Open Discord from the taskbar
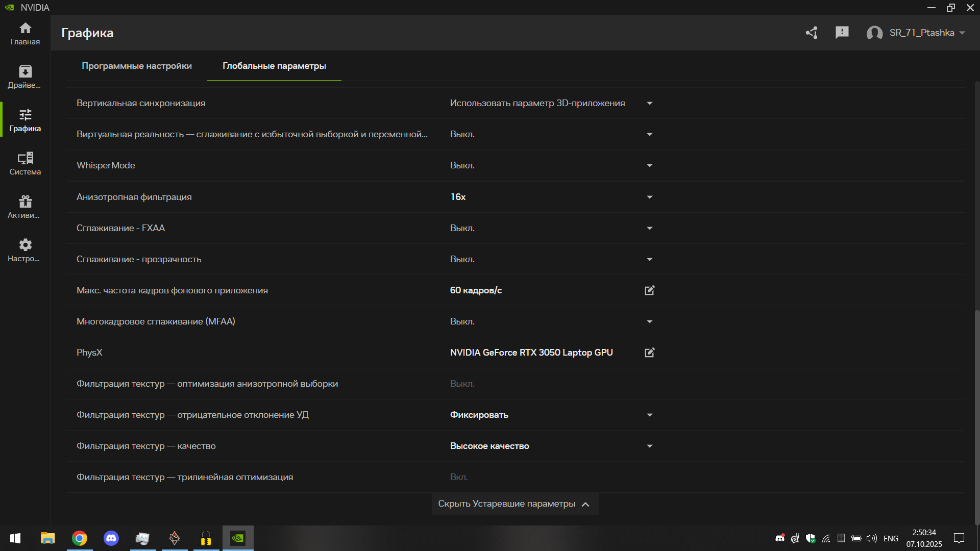Screen dimensions: 980x551 coord(111,538)
